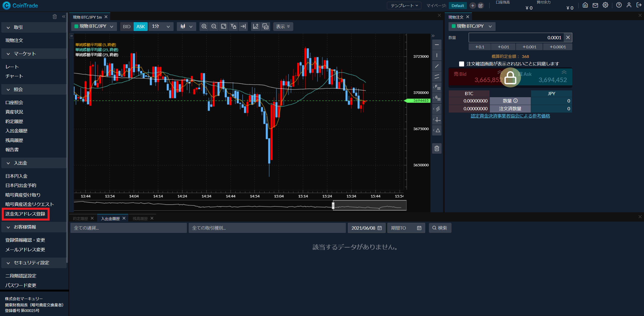The width and height of the screenshot is (644, 316).
Task: Open the Gann (G) drawing tool
Action: click(437, 98)
